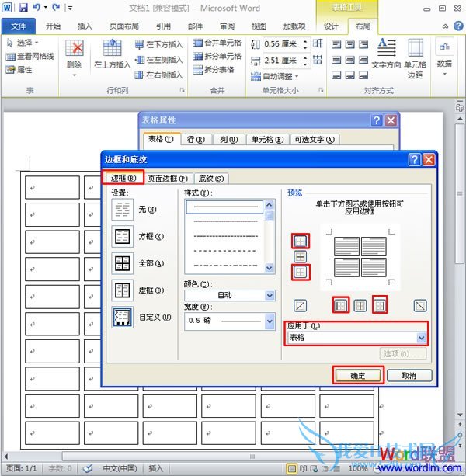Viewport: 466px width, 476px height.
Task: Toggle top border button in preview
Action: 301,241
